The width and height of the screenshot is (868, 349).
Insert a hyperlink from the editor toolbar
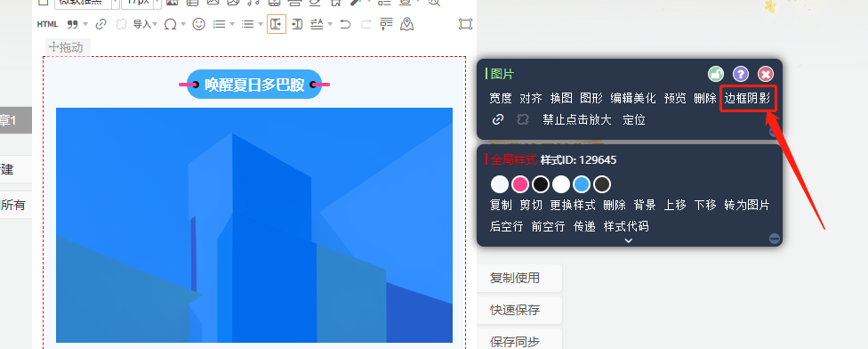click(x=100, y=24)
